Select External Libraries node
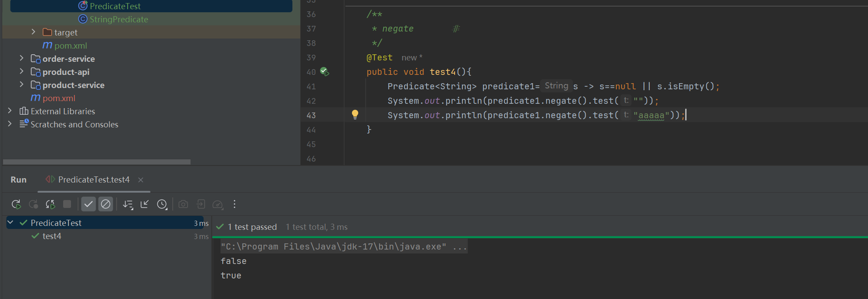Viewport: 868px width, 299px height. pos(63,111)
